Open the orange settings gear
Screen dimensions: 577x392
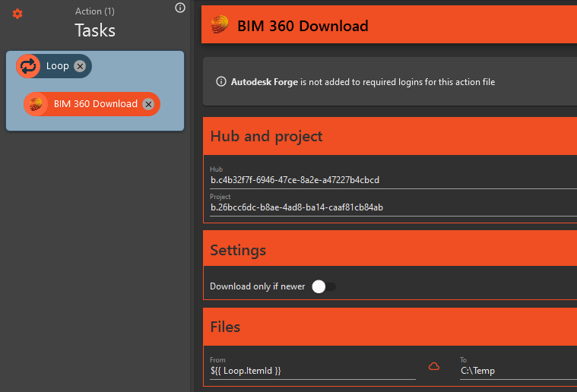click(17, 14)
